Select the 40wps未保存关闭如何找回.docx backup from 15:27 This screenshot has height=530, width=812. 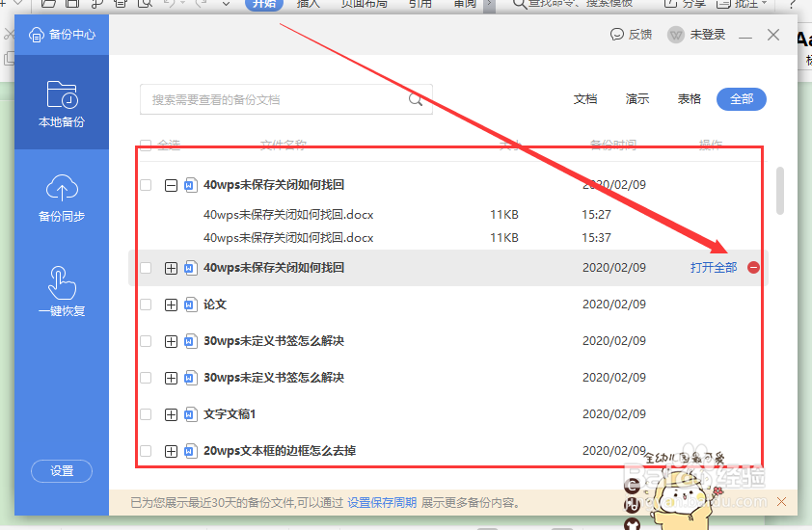(288, 214)
